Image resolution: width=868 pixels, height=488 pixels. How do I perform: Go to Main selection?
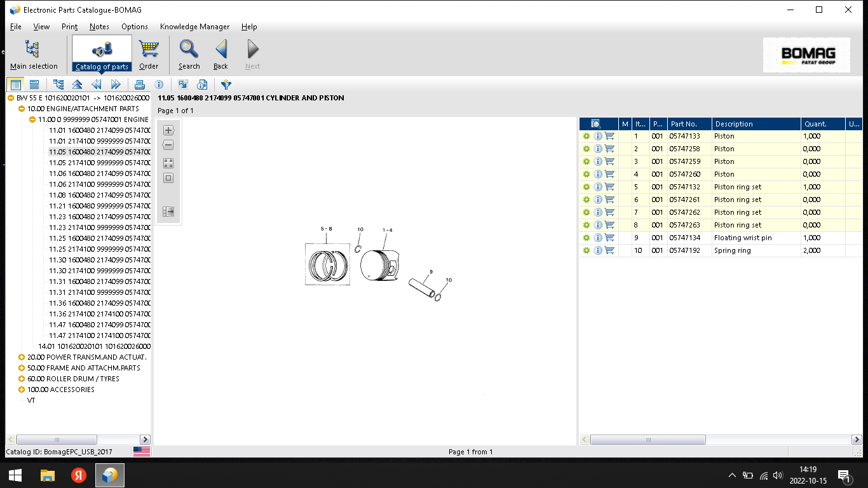(x=34, y=55)
